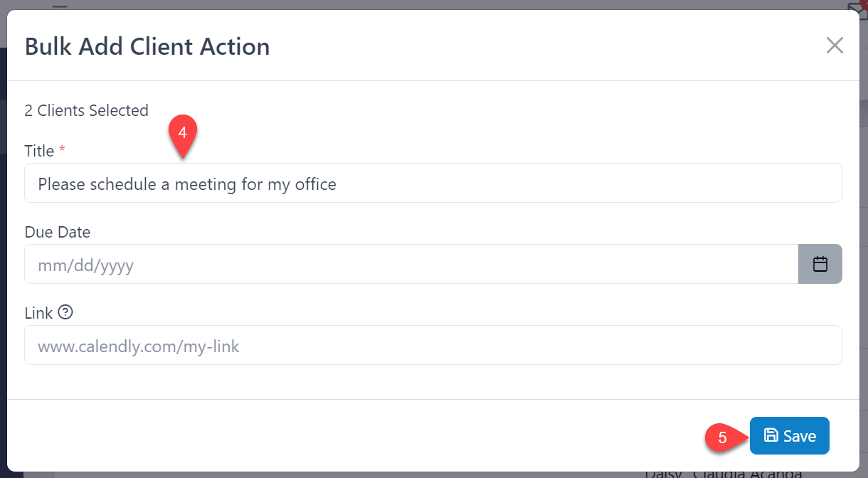This screenshot has height=478, width=868.
Task: Click the hamburger menu icon at the top-left
Action: coord(59,6)
